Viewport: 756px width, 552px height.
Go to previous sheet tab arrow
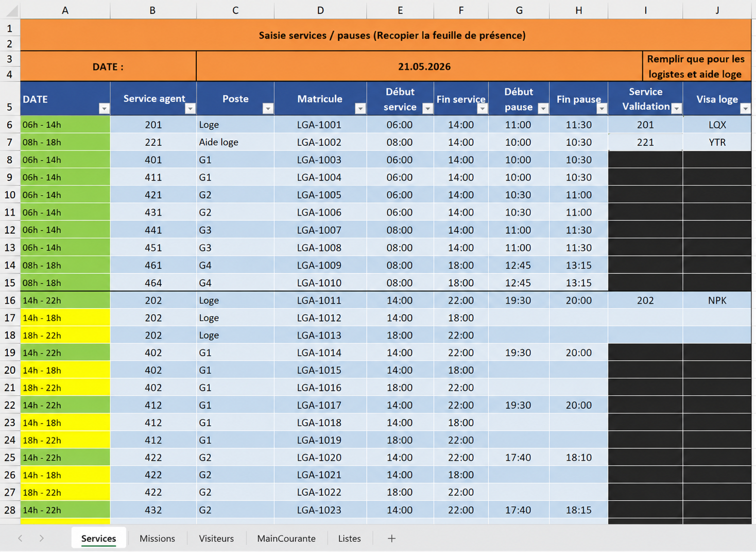(x=20, y=538)
